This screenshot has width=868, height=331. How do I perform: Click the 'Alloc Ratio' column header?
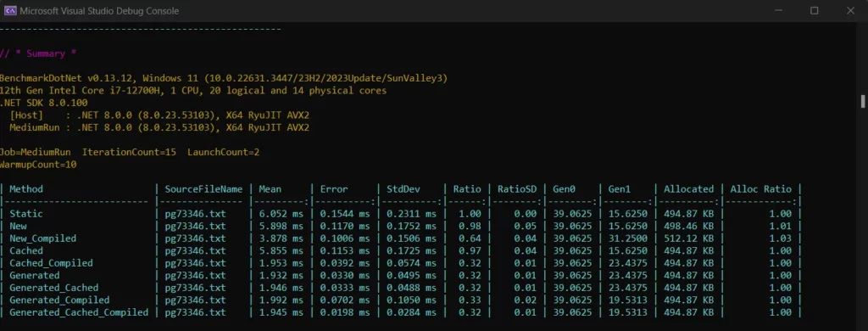(x=760, y=189)
